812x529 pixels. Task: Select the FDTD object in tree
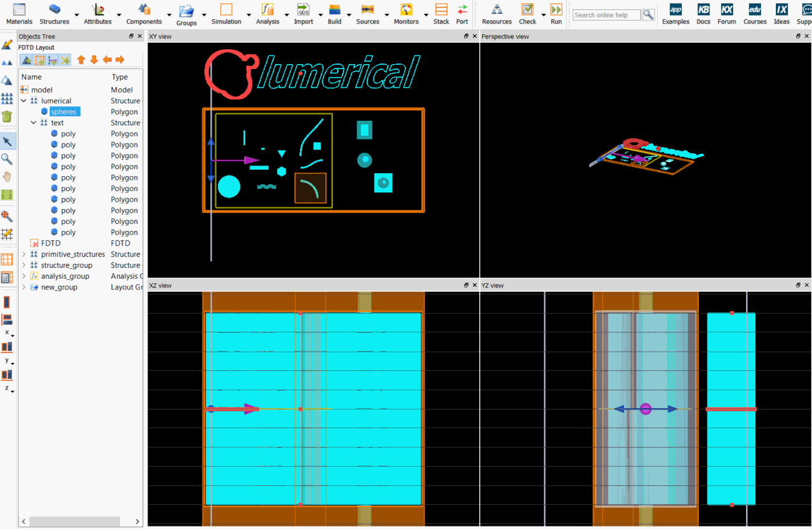tap(50, 243)
